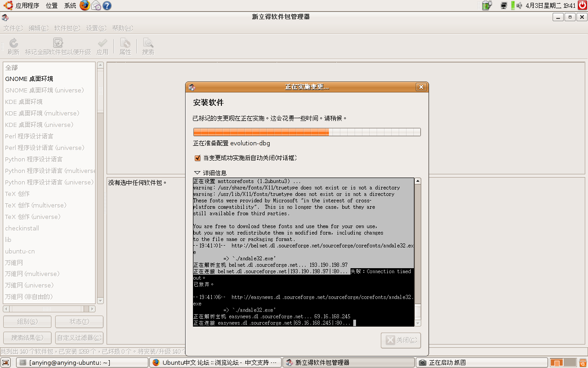This screenshot has width=588, height=368.
Task: Collapse the 详细信息 details expander
Action: click(x=198, y=173)
